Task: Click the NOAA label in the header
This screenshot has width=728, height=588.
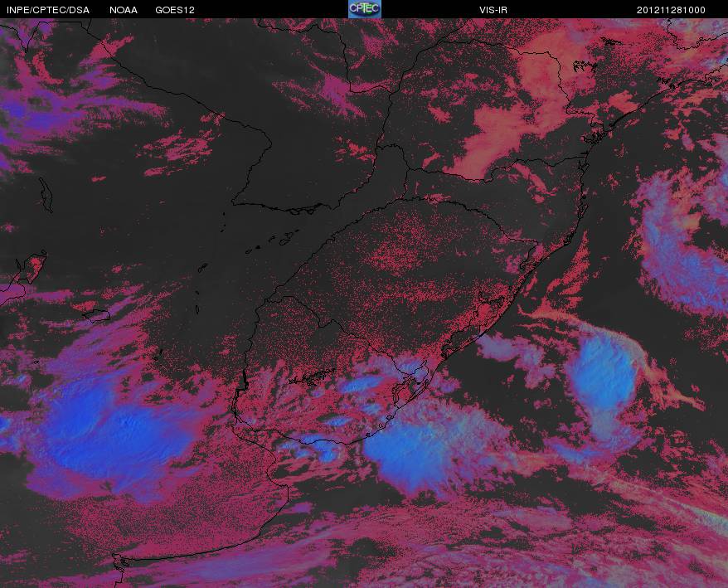Action: click(123, 10)
